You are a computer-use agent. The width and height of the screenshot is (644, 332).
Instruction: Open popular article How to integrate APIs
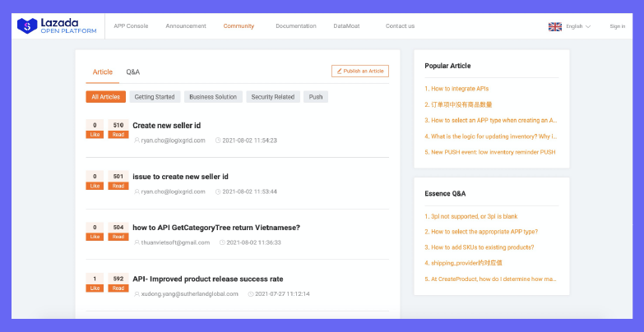point(461,89)
